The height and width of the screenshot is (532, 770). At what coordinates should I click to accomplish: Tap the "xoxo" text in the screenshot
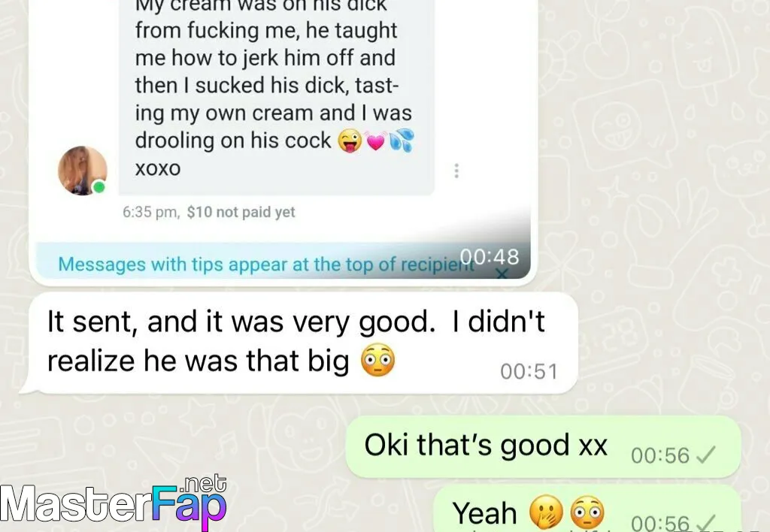pyautogui.click(x=158, y=168)
